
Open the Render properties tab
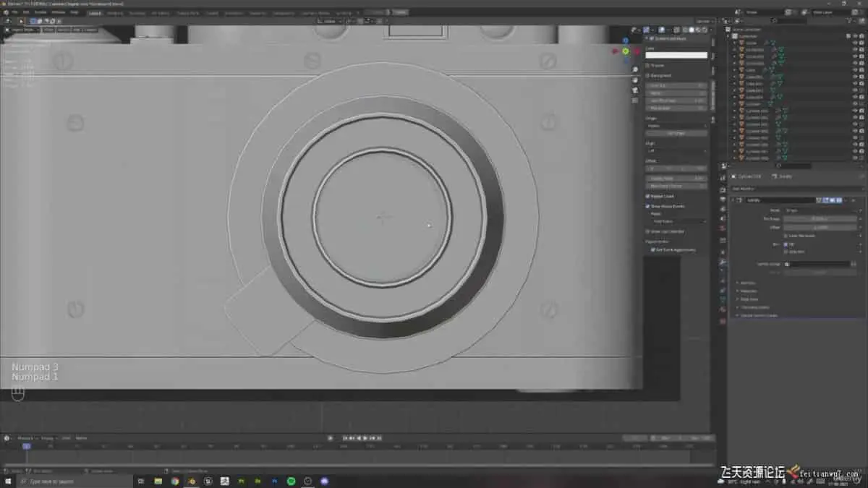(723, 190)
